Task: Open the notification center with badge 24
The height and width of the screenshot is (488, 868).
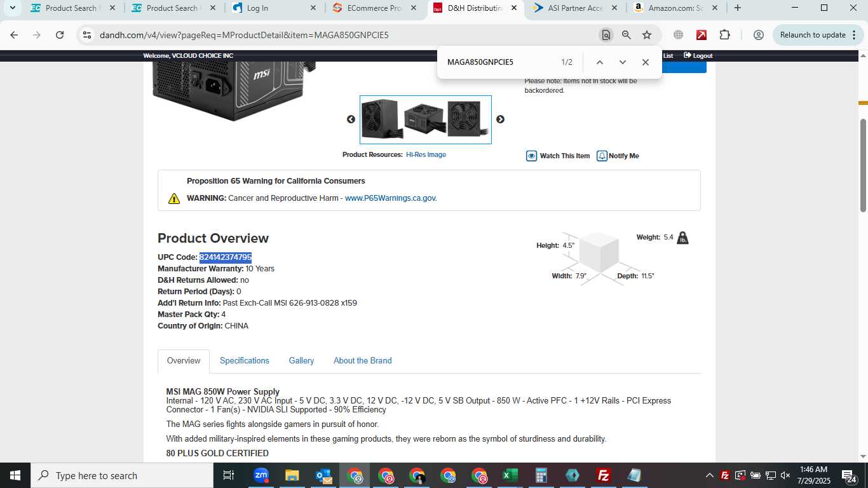Action: coord(850,475)
